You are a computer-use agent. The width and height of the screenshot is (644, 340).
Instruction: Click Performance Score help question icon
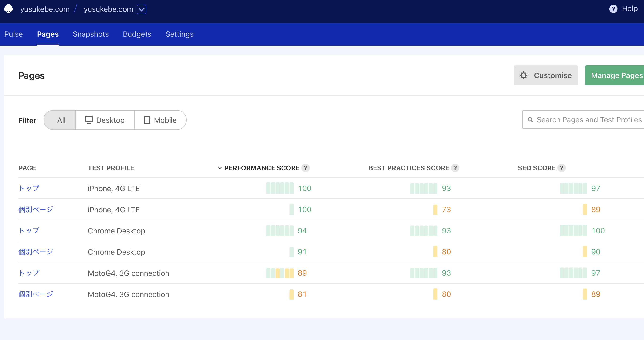(305, 168)
